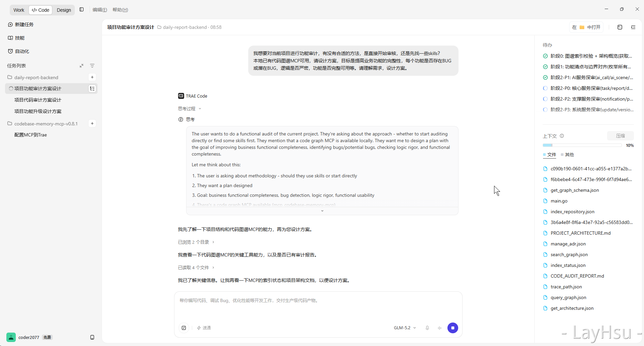Stop the running generation
Image resolution: width=644 pixels, height=346 pixels.
click(x=453, y=328)
